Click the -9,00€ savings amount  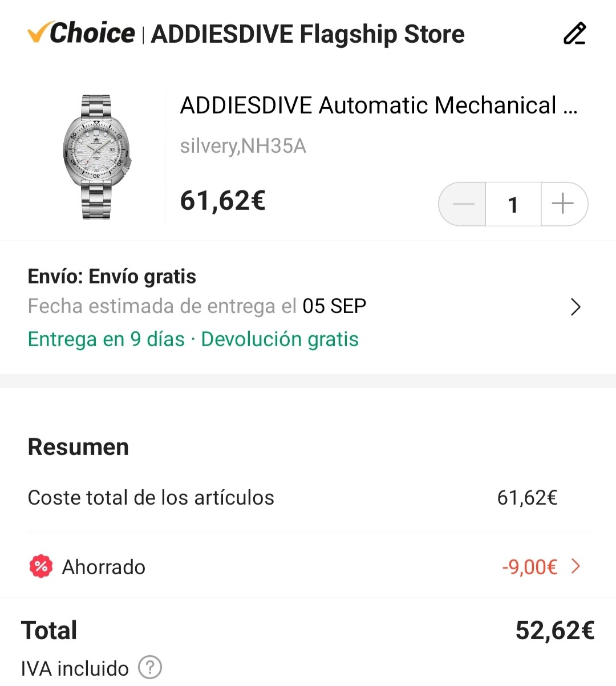tap(529, 567)
